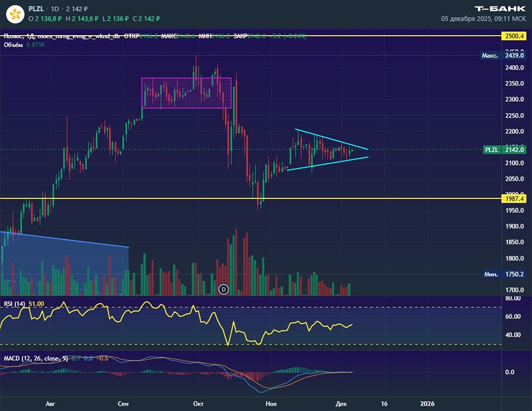Screen dimensions: 532x411
Task: Click the Авг month label on time axis
Action: (50, 404)
